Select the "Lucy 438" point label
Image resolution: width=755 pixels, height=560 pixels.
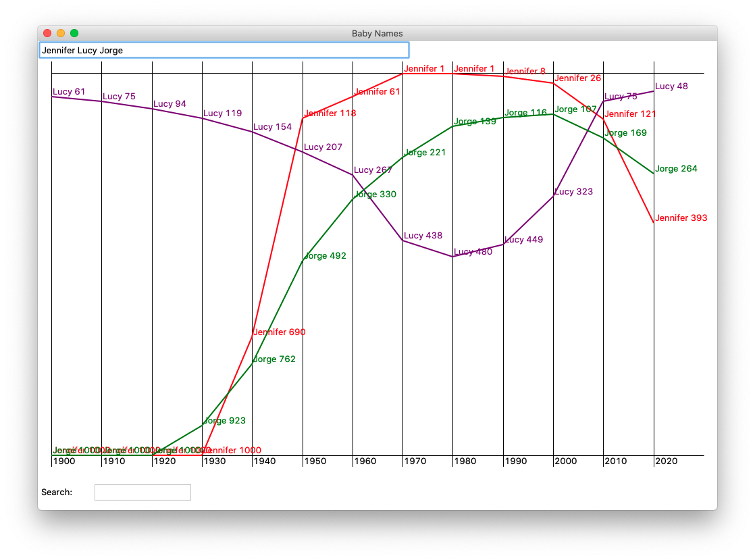coord(423,236)
